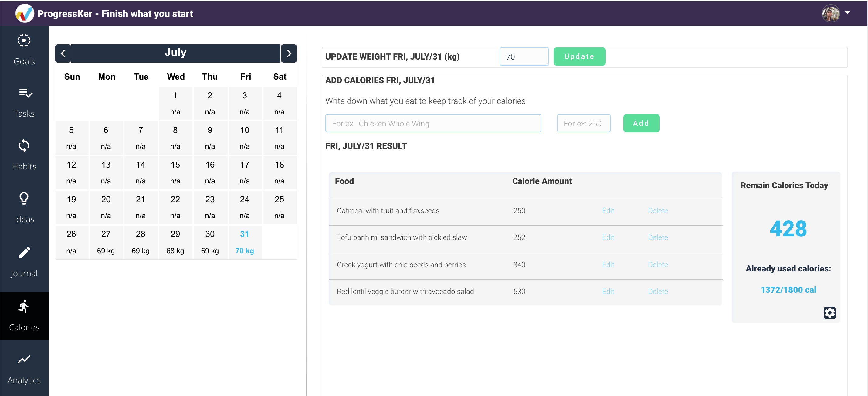Expand the user profile dropdown arrow
868x396 pixels.
click(x=847, y=12)
